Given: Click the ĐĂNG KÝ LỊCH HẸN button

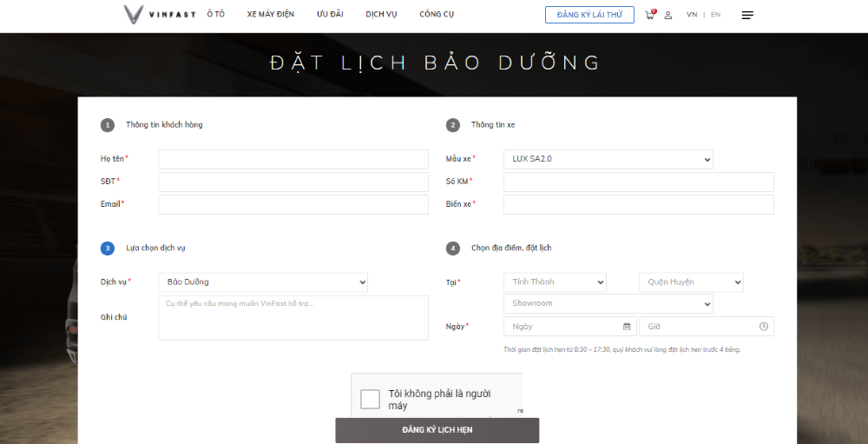Looking at the screenshot, I should 437,430.
